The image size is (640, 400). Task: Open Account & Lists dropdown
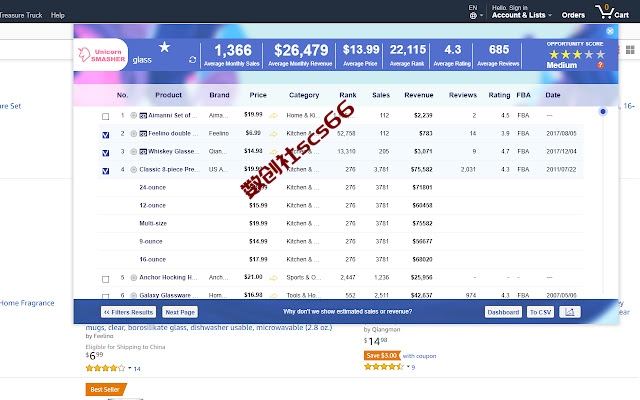pos(522,12)
